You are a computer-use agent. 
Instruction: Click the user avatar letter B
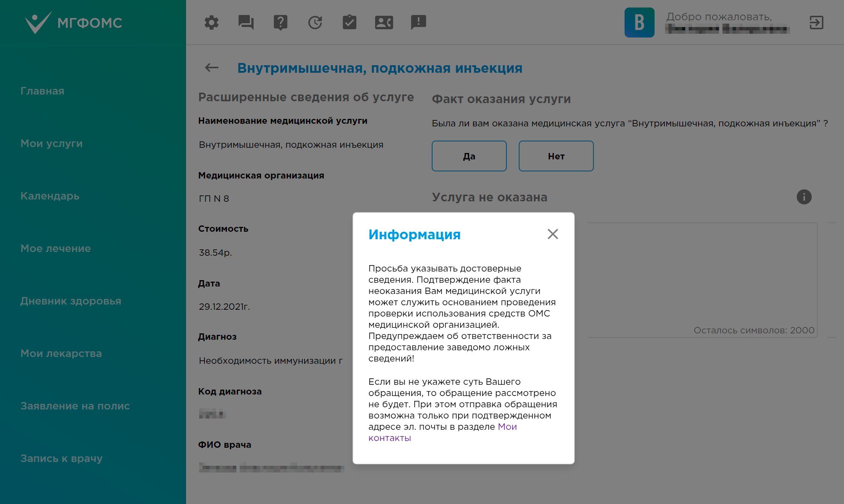pos(639,22)
